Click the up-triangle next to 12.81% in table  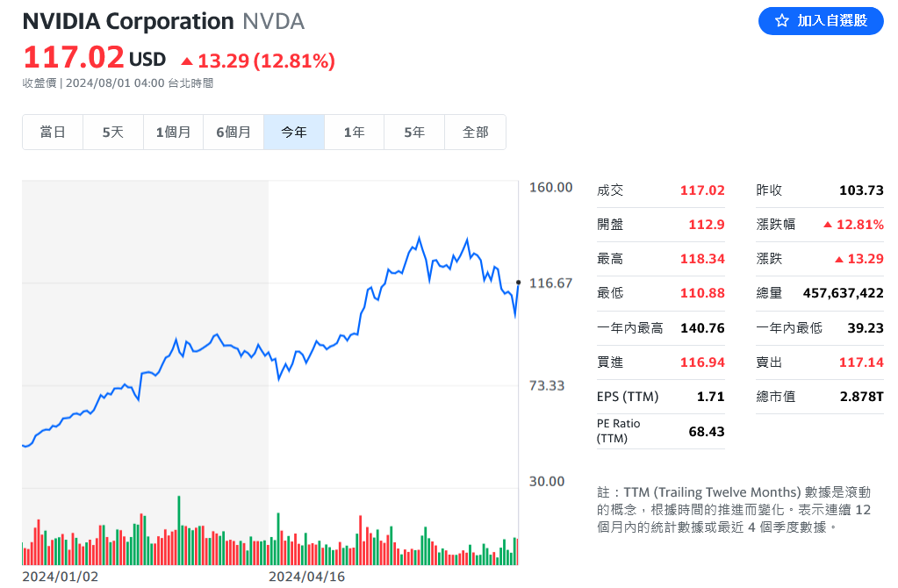[x=827, y=225]
